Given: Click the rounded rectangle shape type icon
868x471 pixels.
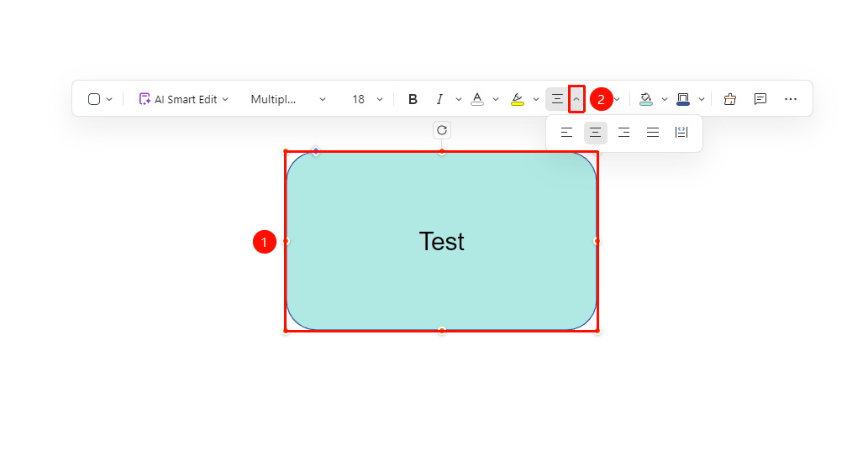Looking at the screenshot, I should [94, 99].
